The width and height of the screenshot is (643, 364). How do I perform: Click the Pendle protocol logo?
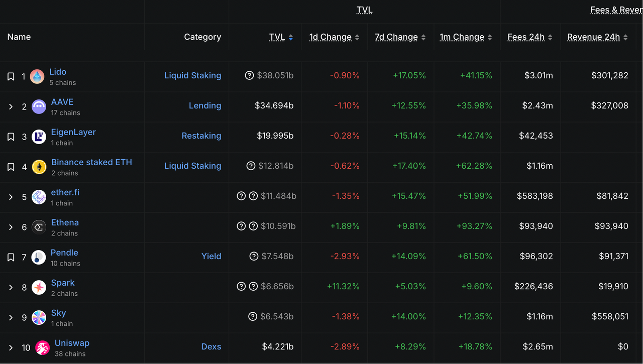(38, 257)
